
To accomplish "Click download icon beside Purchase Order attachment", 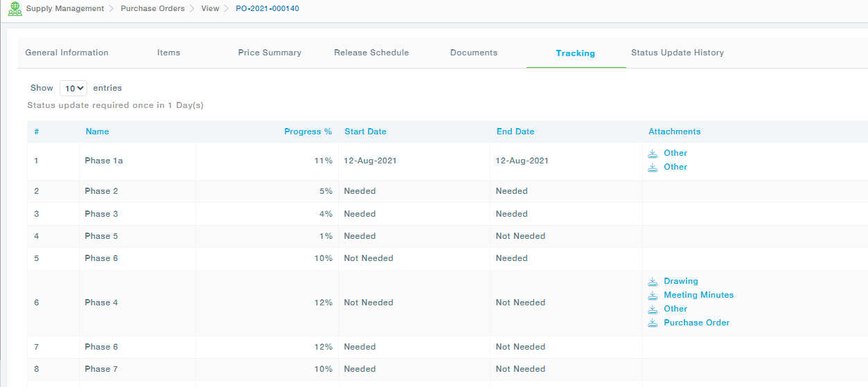I will point(653,323).
